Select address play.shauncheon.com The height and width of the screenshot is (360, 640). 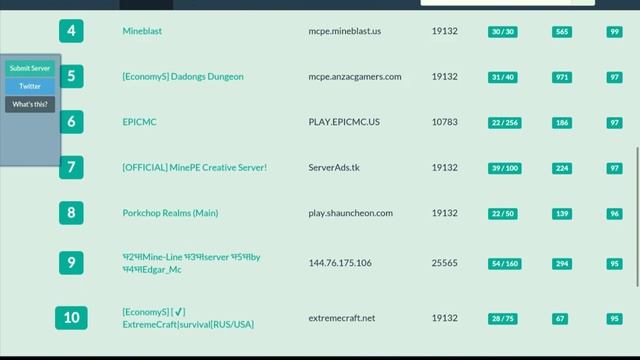point(351,213)
